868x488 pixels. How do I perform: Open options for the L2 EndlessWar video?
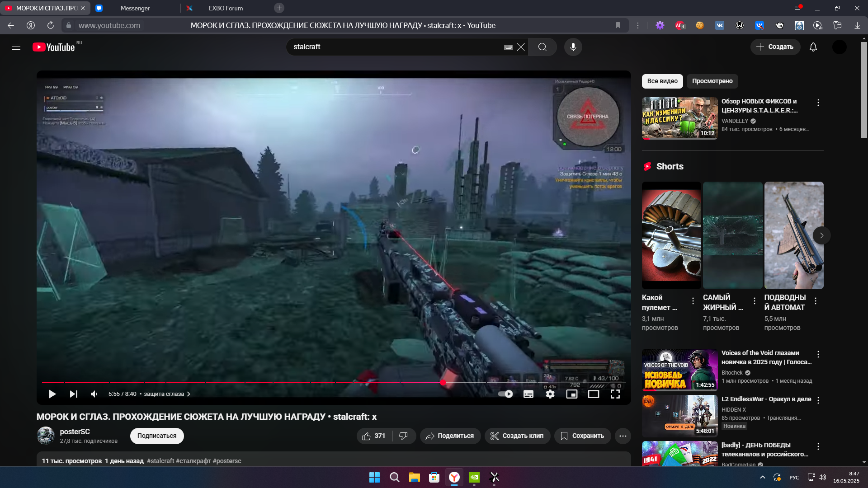818,400
